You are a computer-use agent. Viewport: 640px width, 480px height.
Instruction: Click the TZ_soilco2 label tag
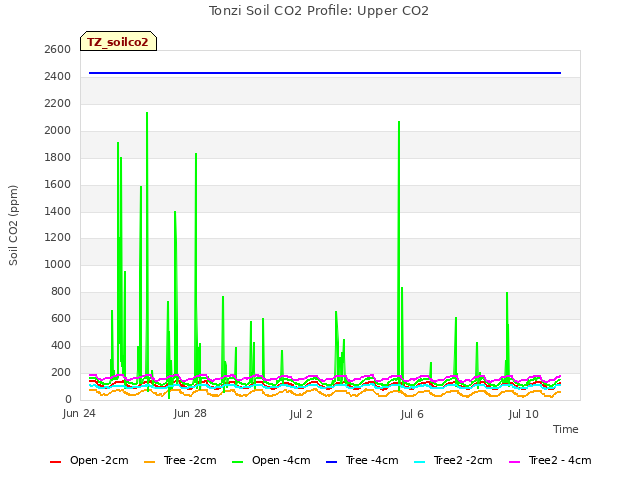(118, 41)
